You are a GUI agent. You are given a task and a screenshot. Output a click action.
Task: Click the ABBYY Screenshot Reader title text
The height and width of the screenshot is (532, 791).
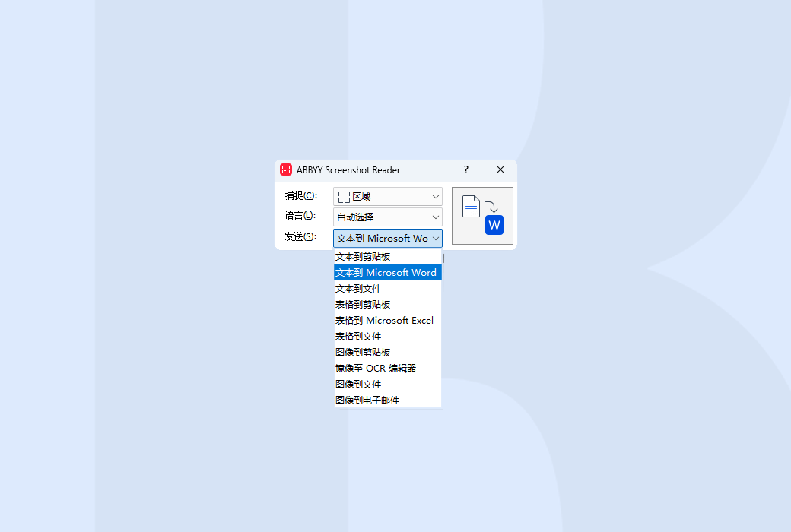[x=348, y=170]
